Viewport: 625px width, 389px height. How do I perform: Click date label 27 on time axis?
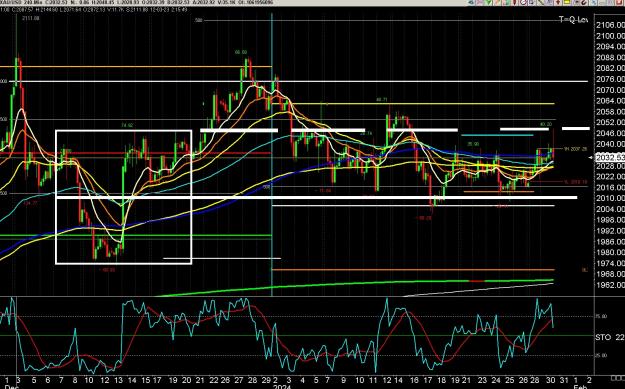coord(239,380)
